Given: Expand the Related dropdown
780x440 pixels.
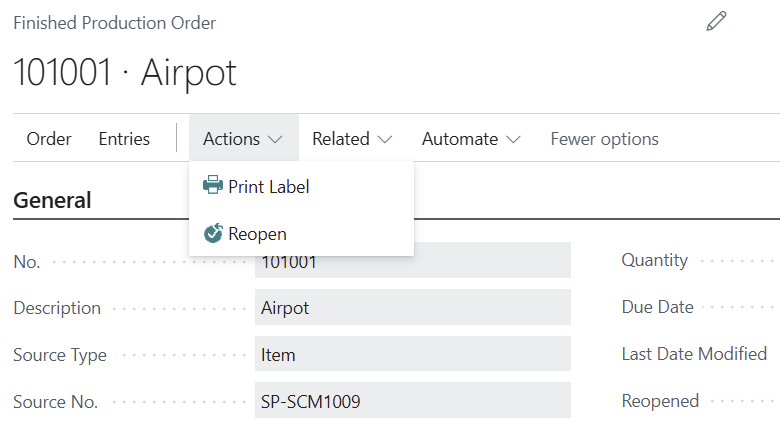Looking at the screenshot, I should coord(351,139).
